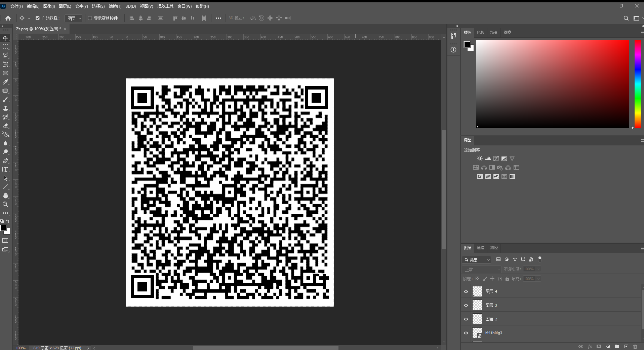
Task: Select the Polygonal Lasso tool
Action: coord(5,56)
